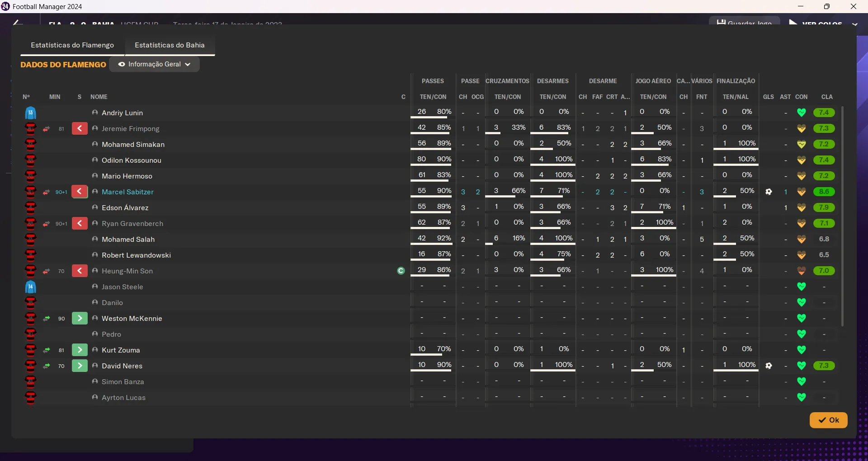Open Odilon Kossounou player profile
Screen dimensions: 868x461
[x=131, y=160]
